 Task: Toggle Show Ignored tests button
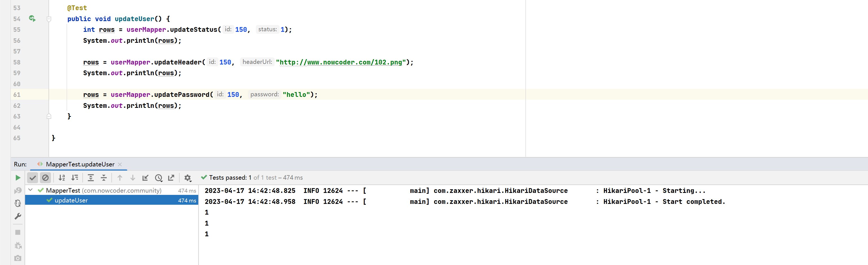click(45, 178)
